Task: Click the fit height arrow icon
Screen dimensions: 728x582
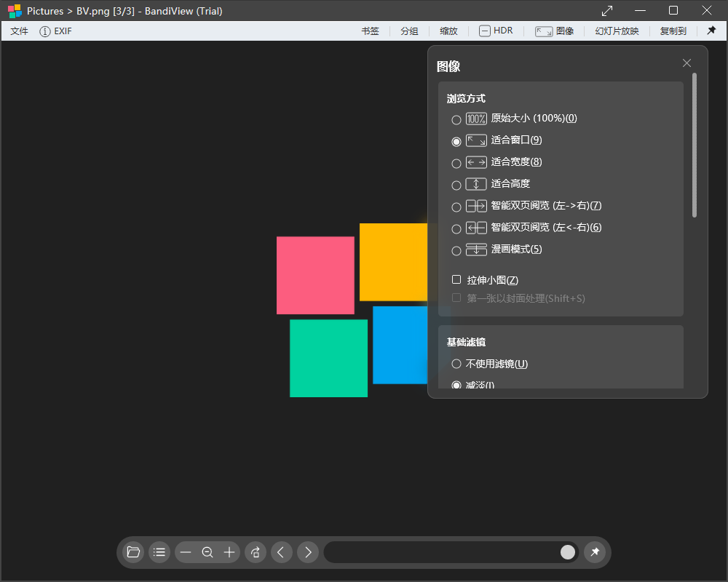Action: 476,184
